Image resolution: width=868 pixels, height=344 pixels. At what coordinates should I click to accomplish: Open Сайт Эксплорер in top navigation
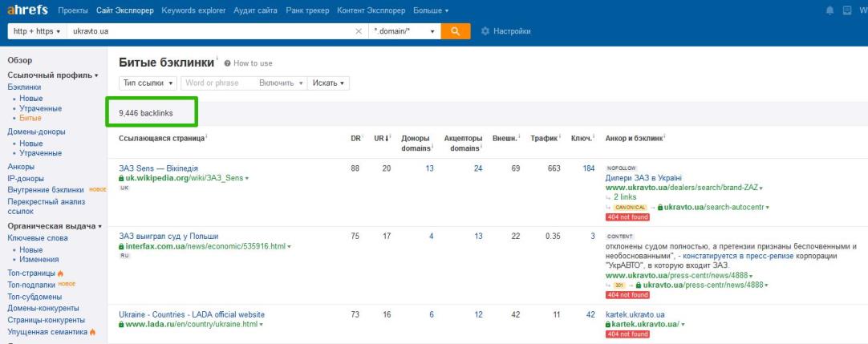(125, 10)
